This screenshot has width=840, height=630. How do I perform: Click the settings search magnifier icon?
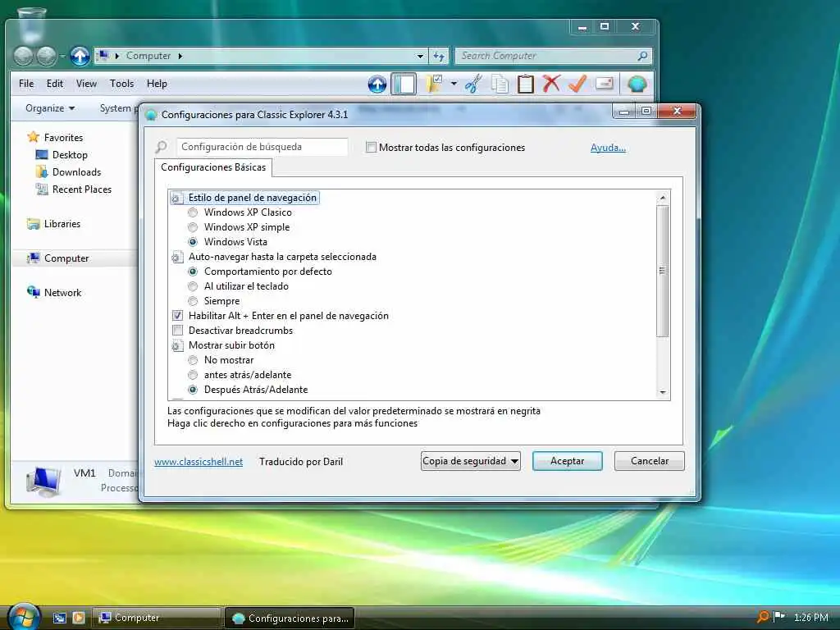(161, 147)
